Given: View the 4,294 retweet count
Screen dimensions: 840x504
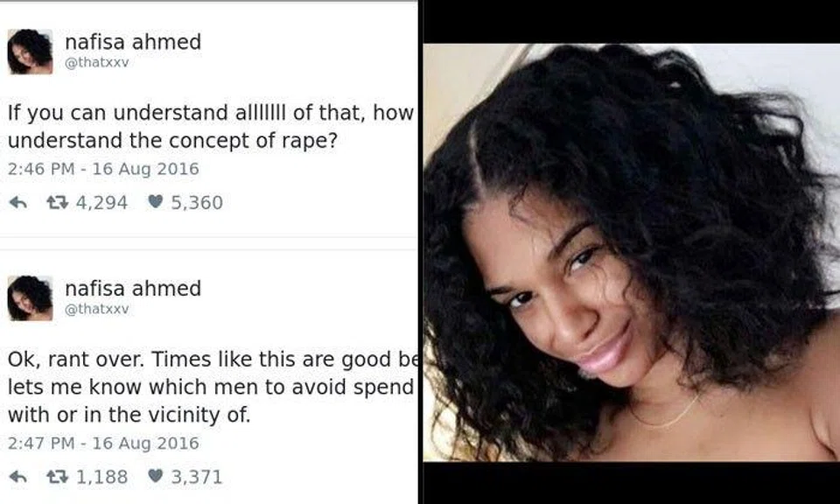Looking at the screenshot, I should (x=101, y=202).
